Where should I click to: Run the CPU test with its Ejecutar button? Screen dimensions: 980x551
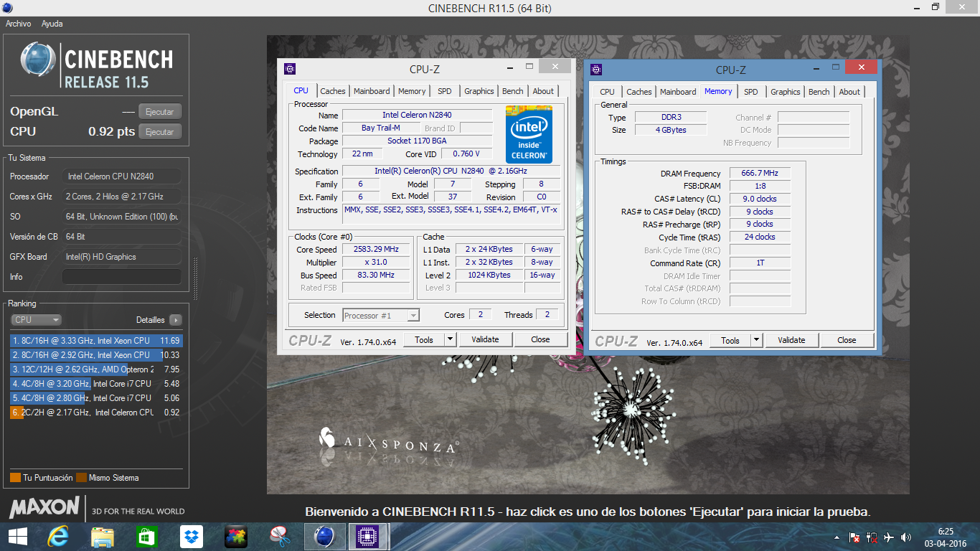[159, 132]
